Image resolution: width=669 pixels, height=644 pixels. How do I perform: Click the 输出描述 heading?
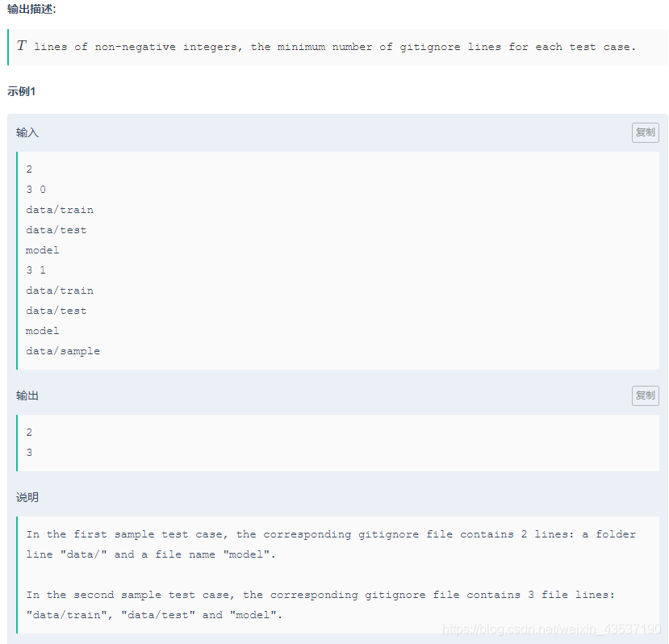click(x=31, y=9)
